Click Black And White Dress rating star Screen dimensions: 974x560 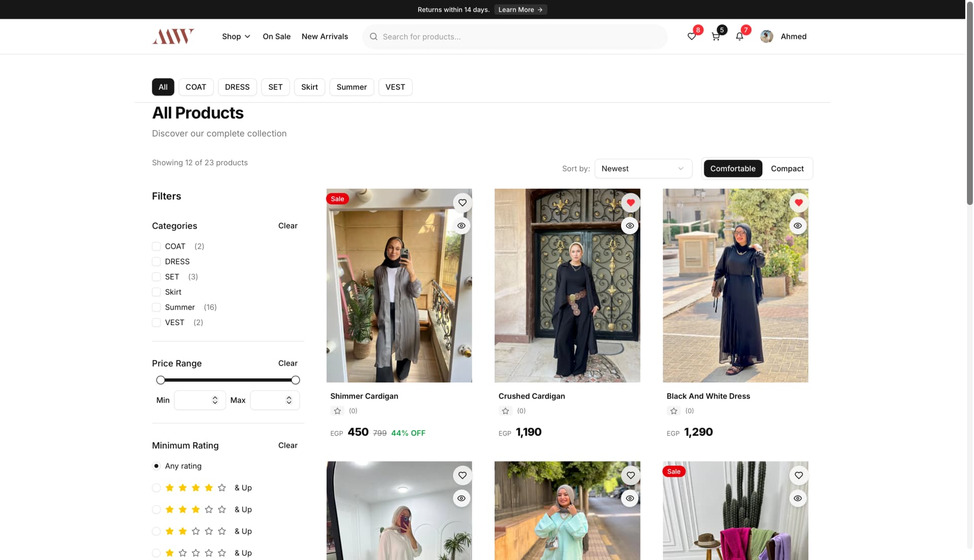click(x=674, y=411)
